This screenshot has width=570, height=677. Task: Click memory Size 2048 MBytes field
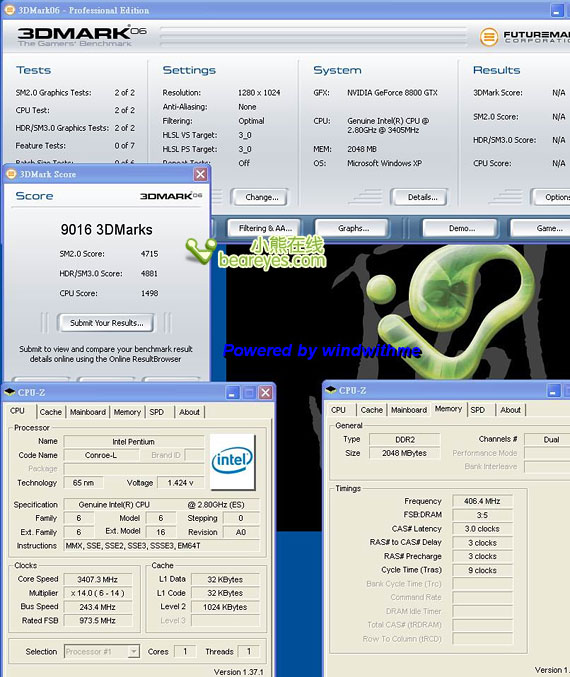click(x=405, y=453)
